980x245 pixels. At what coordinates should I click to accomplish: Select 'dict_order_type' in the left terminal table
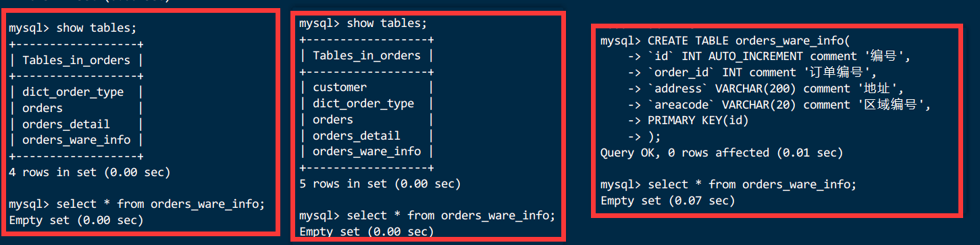coord(73,92)
